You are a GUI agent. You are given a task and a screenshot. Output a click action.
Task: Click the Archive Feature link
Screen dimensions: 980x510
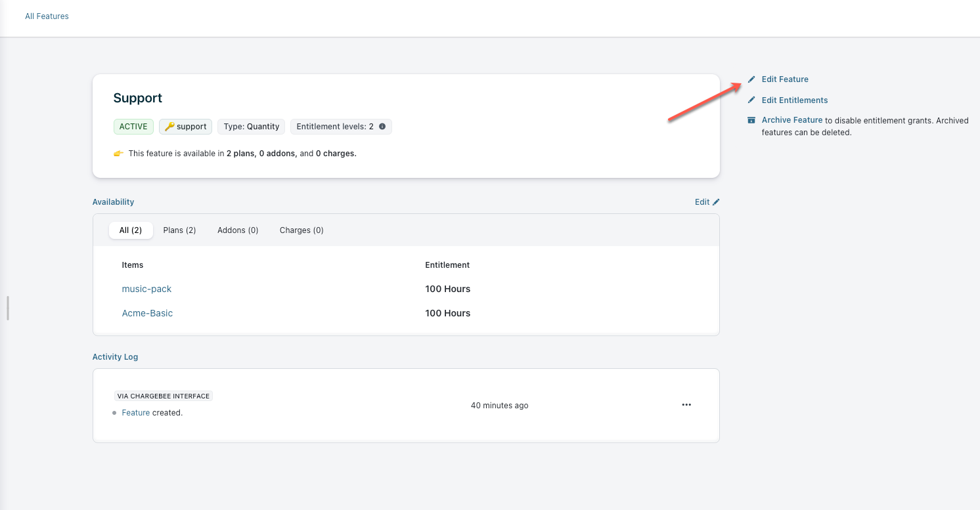click(x=792, y=120)
